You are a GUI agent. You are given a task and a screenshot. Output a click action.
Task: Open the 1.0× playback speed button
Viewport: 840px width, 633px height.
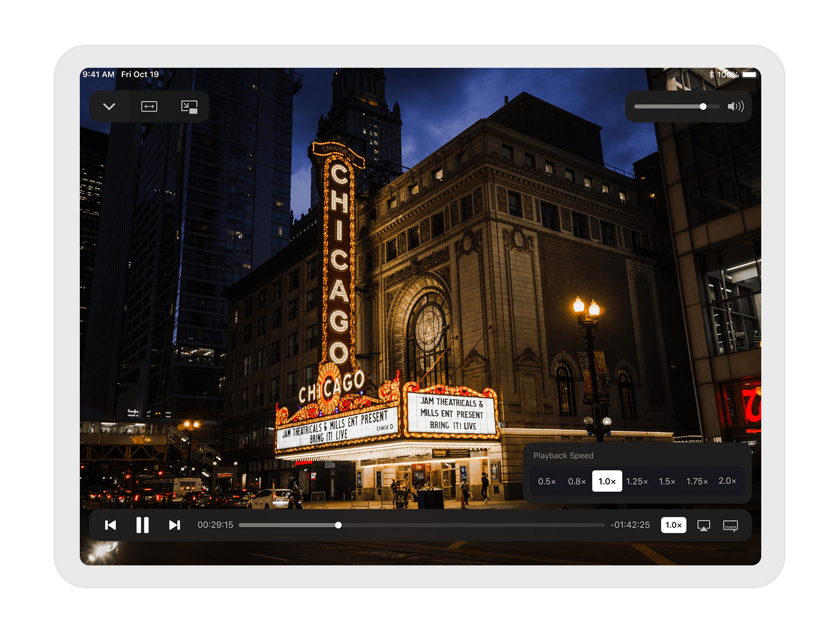point(674,525)
